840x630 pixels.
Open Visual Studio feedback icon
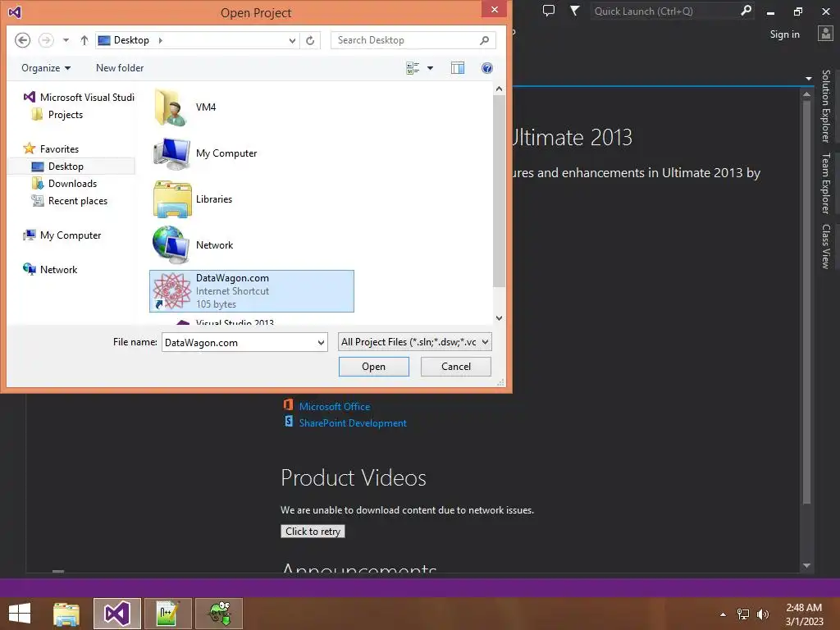click(x=549, y=10)
